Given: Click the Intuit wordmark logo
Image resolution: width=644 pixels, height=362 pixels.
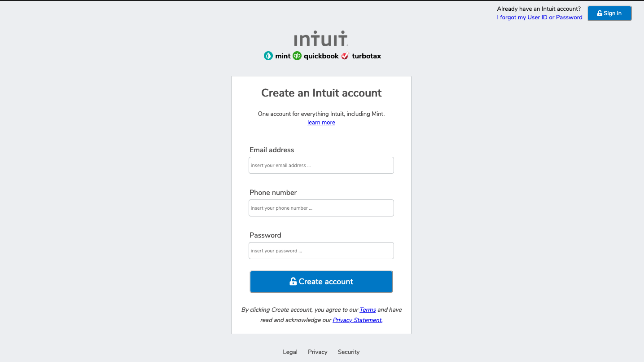Looking at the screenshot, I should pyautogui.click(x=321, y=39).
